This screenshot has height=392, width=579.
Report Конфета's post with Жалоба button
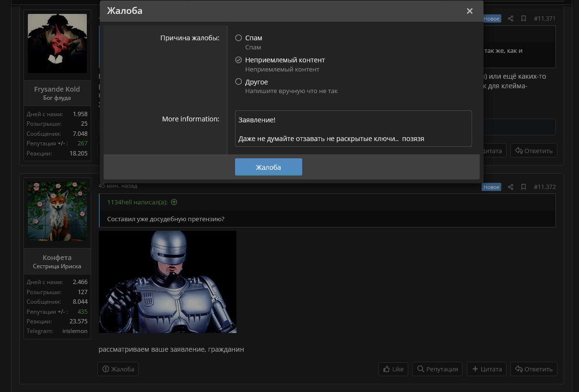tap(118, 369)
